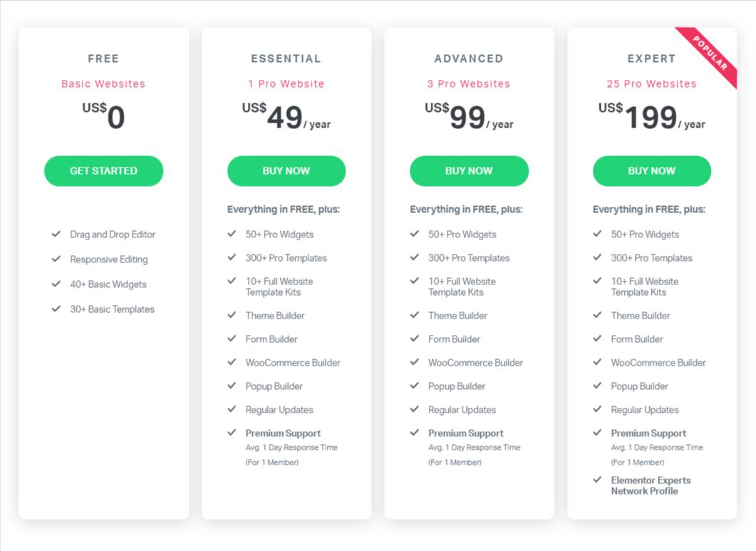Click BUY NOW under Expert plan
756x551 pixels.
[652, 171]
